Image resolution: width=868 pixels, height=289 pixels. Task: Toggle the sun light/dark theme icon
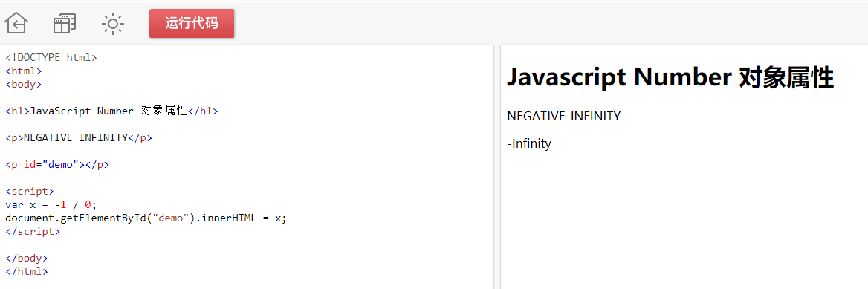[x=113, y=24]
